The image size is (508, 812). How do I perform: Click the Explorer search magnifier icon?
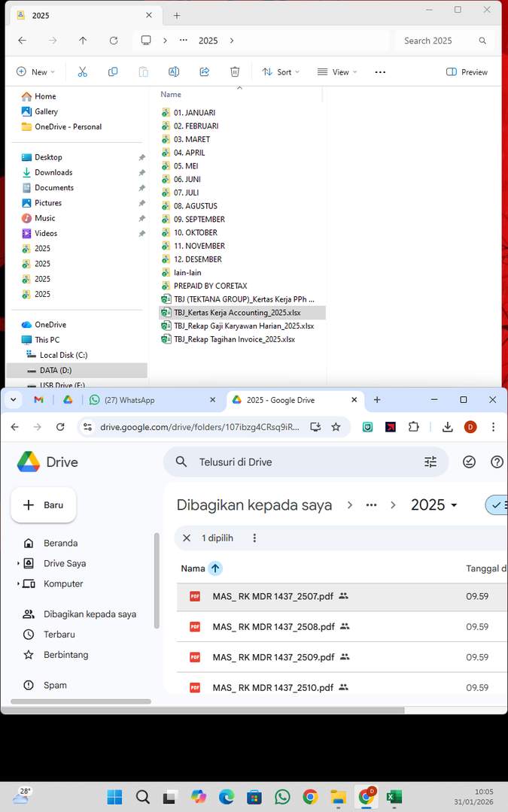[x=482, y=41]
